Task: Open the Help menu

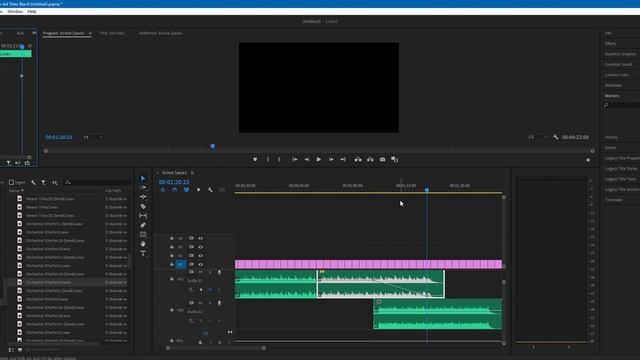Action: click(32, 11)
